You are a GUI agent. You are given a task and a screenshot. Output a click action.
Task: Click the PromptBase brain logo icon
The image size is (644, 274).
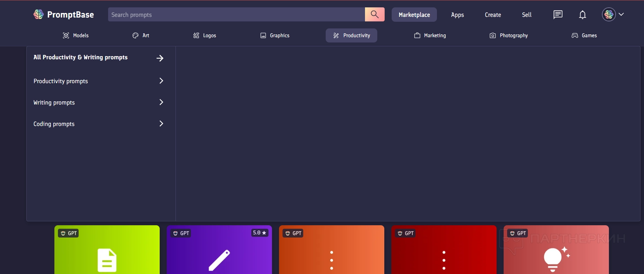[39, 14]
